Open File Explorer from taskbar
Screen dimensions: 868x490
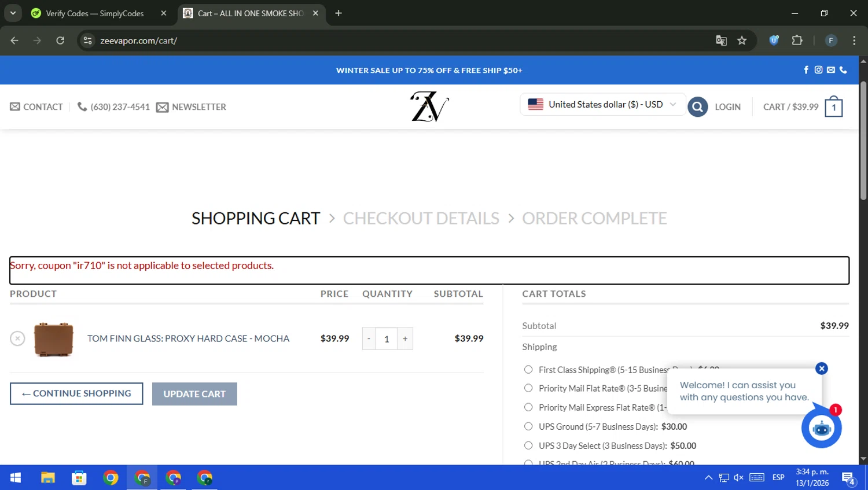pyautogui.click(x=47, y=478)
